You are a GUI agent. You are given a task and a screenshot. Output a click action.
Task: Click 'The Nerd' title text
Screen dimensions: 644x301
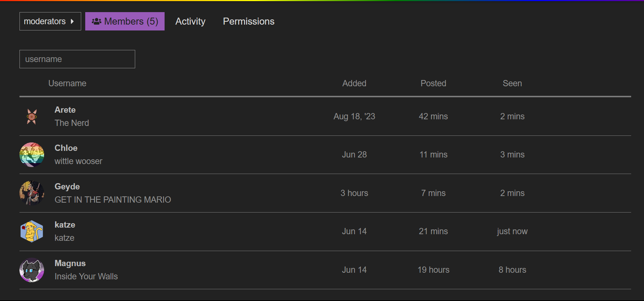pyautogui.click(x=72, y=123)
